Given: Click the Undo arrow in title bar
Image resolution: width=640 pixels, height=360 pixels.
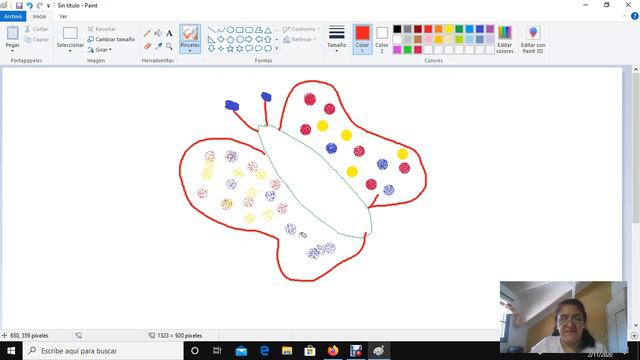Looking at the screenshot, I should [x=29, y=5].
